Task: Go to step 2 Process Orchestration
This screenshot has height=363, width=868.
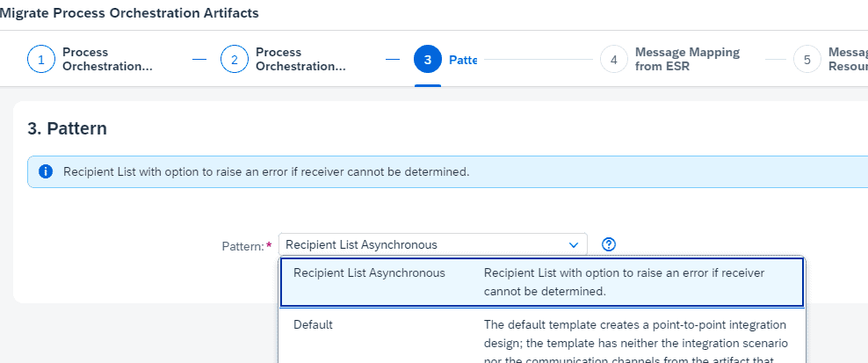Action: (283, 59)
